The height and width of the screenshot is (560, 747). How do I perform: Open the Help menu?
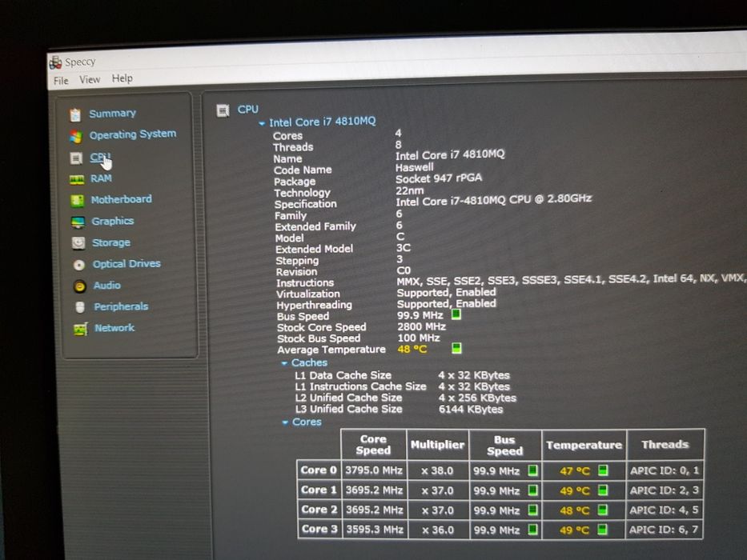(x=122, y=78)
